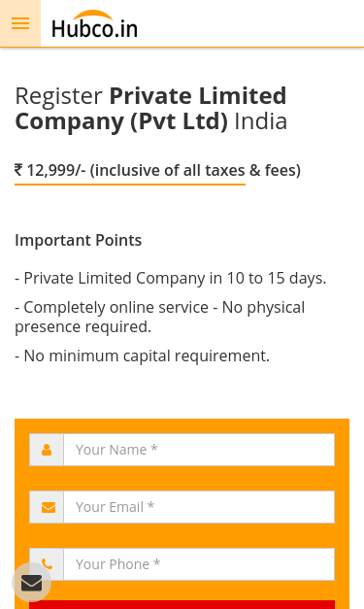Click the Register Private Limited Company heading

151,109
